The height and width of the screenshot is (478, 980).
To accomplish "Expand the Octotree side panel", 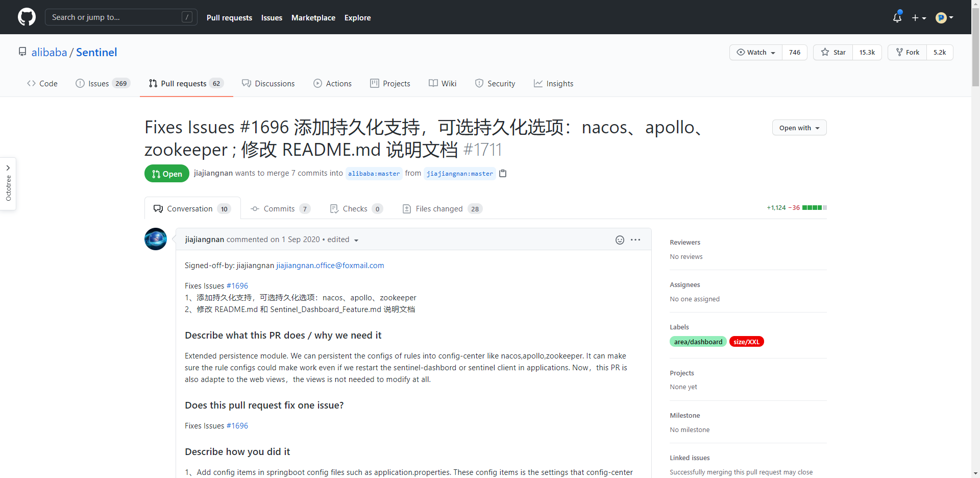I will coord(8,183).
